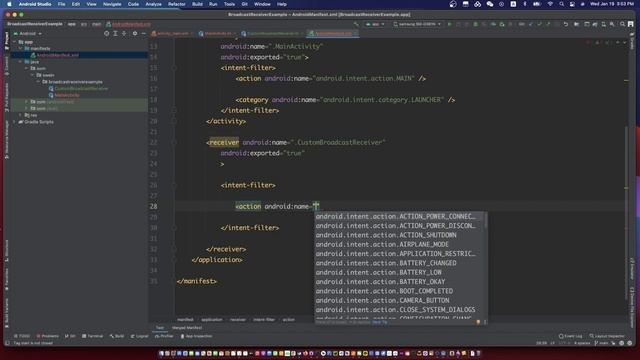Switch to Merged Manifest bottom tab
The image size is (640, 360).
[187, 328]
